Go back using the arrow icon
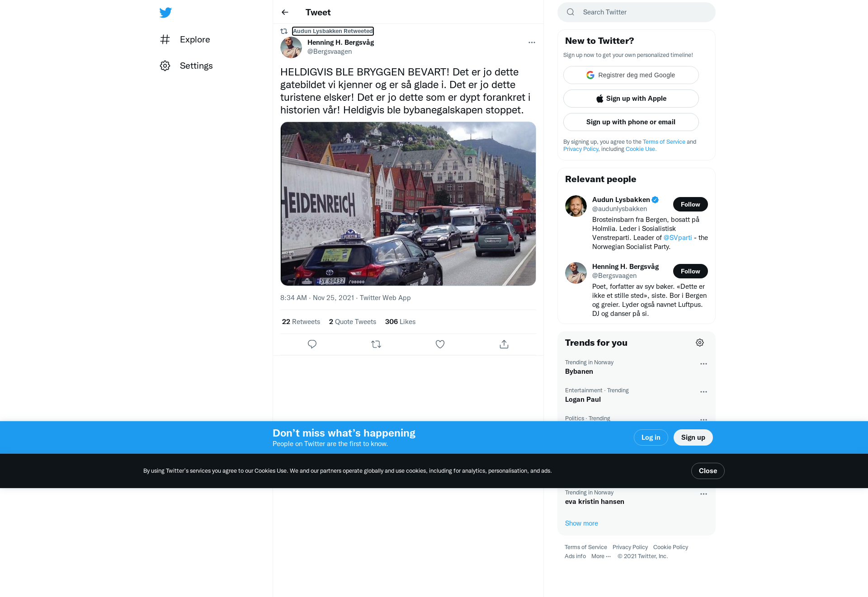Screen dimensions: 868x597 pos(285,12)
